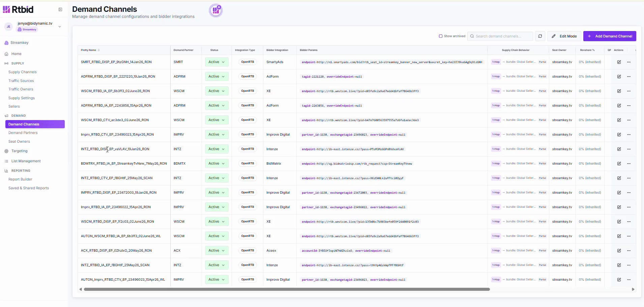Open more actions for AUTON_WSCM_RTBD_IA_EP row

click(x=629, y=236)
